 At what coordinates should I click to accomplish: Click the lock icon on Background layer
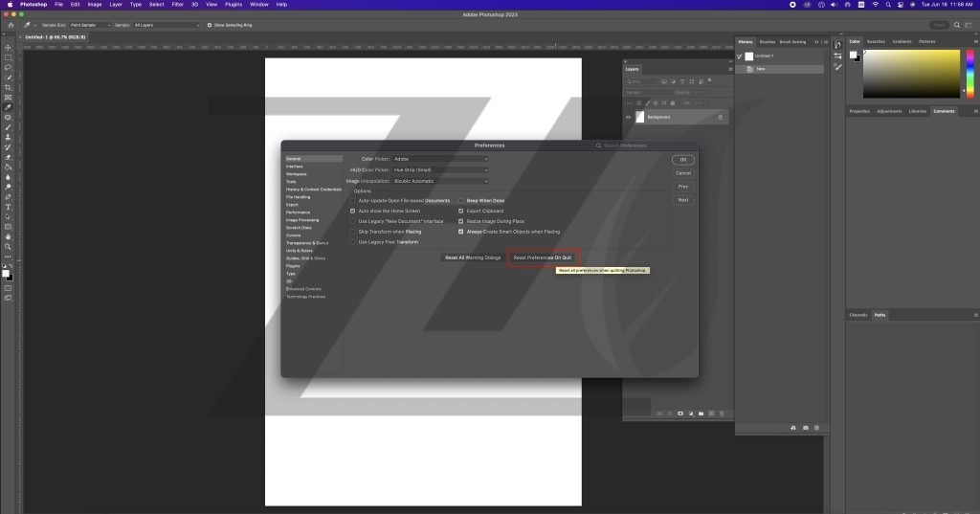720,117
